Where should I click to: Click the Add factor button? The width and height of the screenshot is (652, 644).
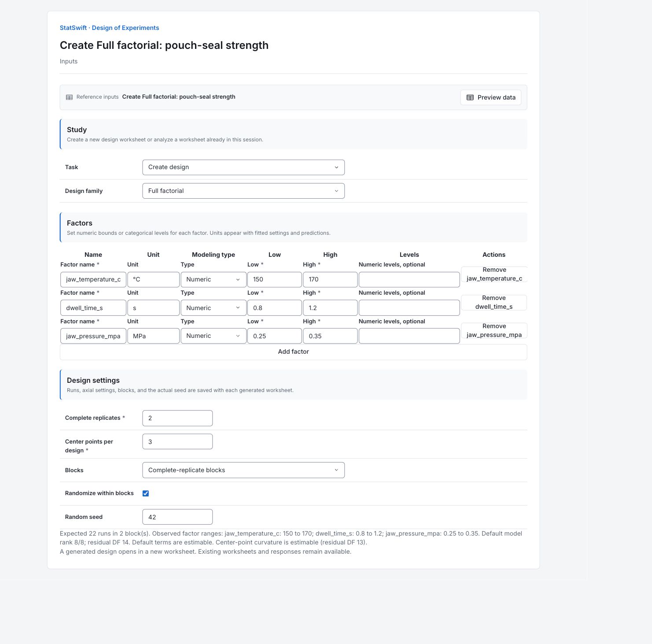click(x=293, y=352)
